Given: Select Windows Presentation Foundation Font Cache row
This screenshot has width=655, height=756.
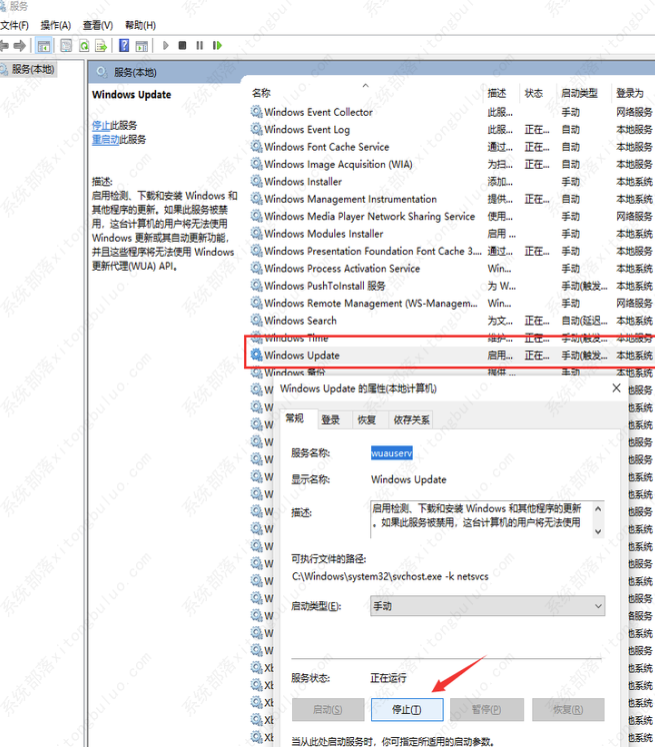Looking at the screenshot, I should (x=373, y=251).
